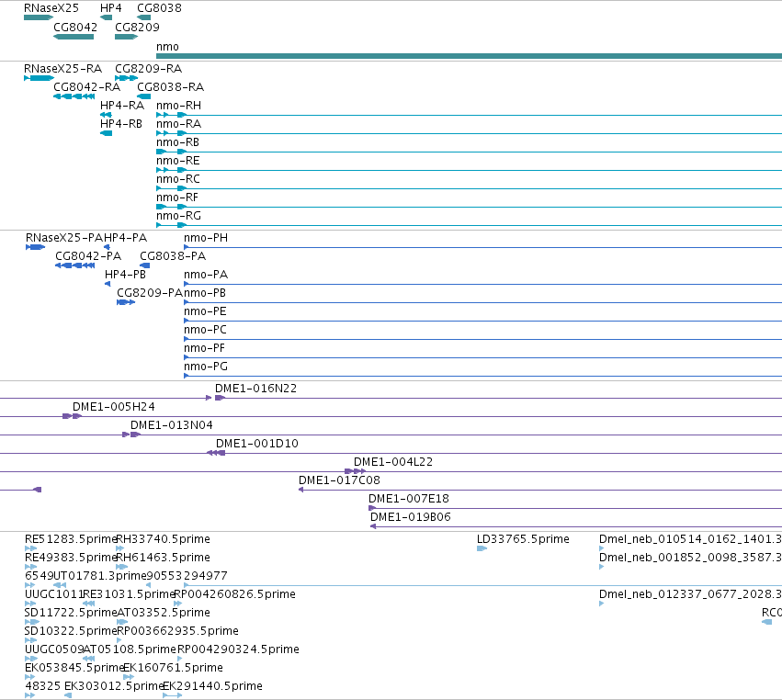Click the nmo-PE protein label
Screen dimensions: 782x700
205,311
